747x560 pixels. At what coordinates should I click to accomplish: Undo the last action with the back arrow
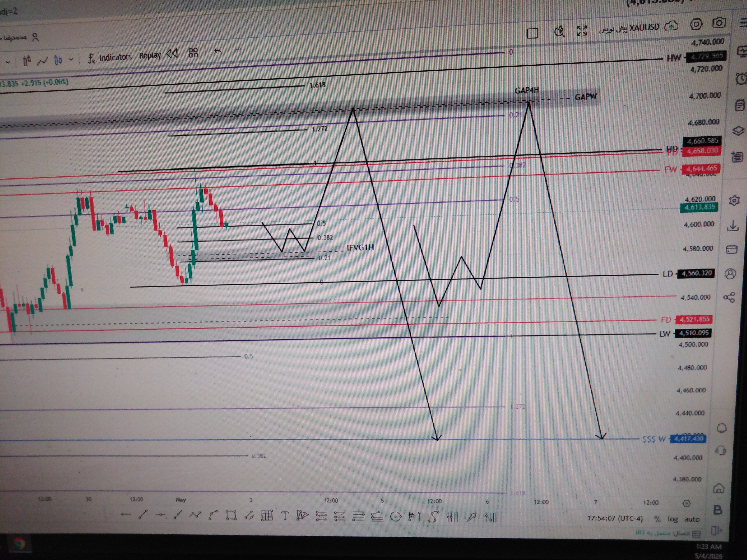click(x=218, y=51)
